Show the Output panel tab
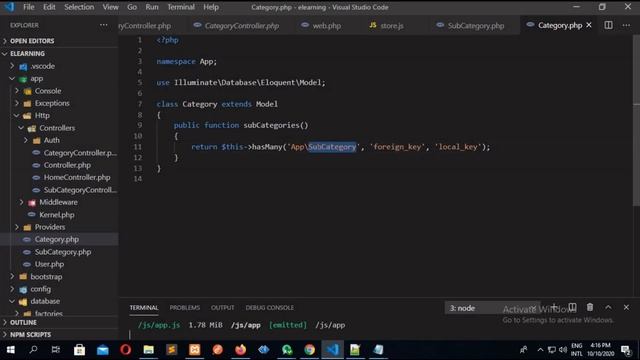The width and height of the screenshot is (640, 360). pos(222,308)
